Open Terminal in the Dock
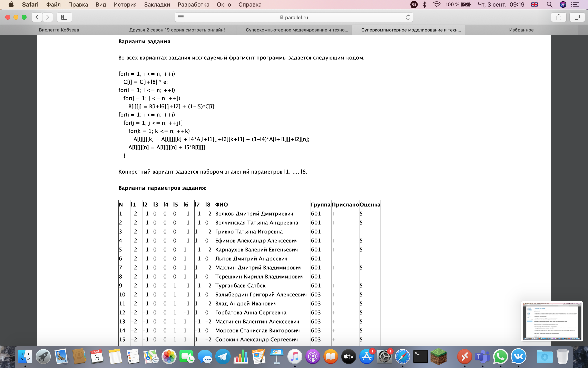Image resolution: width=588 pixels, height=368 pixels. [x=421, y=357]
